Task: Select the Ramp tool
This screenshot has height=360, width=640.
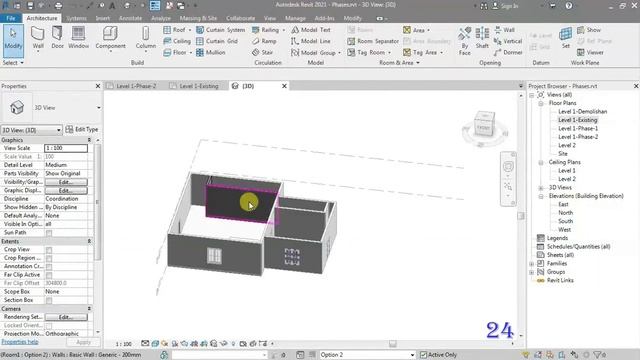Action: click(264, 41)
